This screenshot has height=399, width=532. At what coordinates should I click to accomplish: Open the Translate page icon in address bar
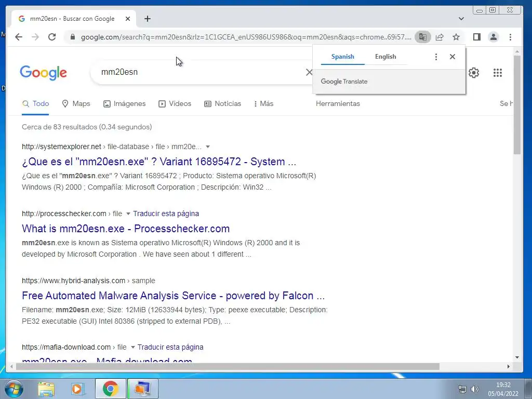point(423,37)
